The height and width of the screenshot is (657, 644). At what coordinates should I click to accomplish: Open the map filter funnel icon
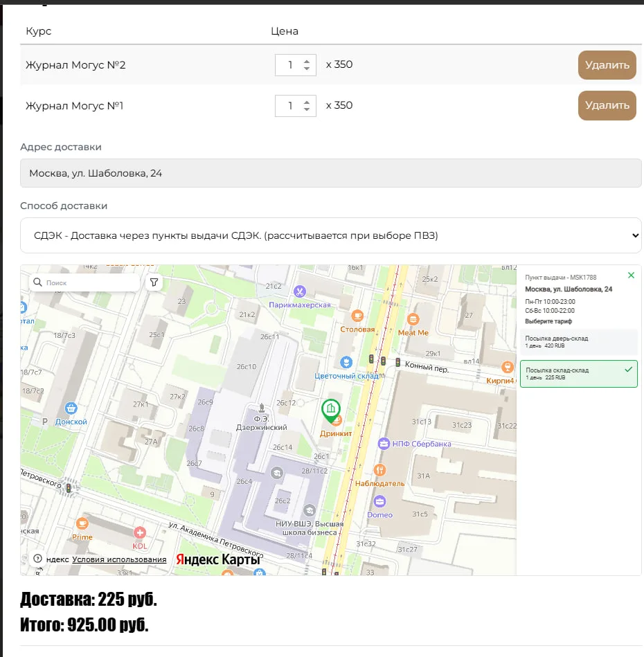click(154, 282)
